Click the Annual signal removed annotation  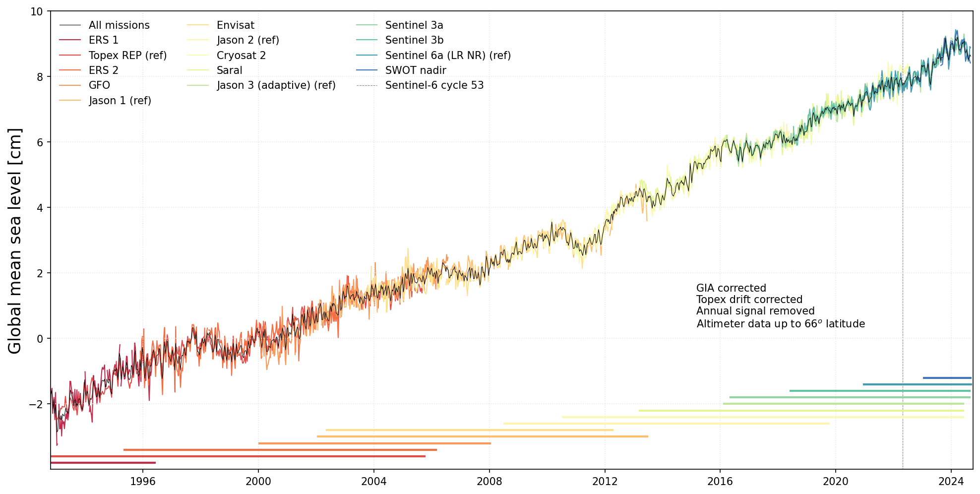(755, 311)
